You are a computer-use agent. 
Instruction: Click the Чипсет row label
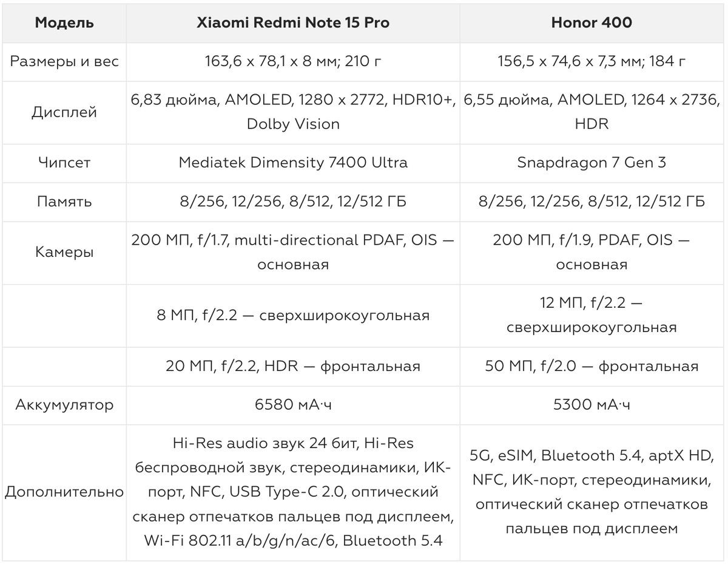point(64,162)
